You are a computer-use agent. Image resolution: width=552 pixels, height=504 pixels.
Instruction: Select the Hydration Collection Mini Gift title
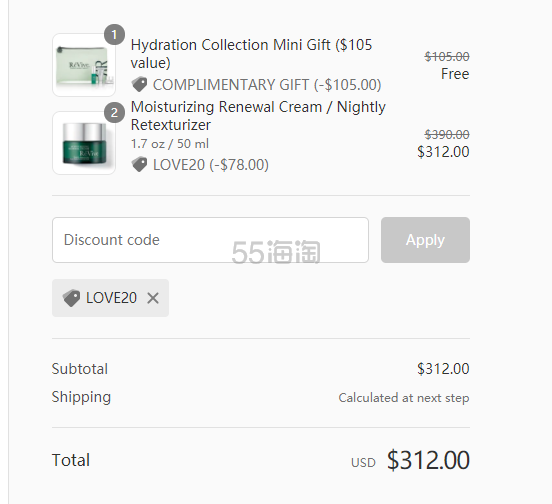251,54
